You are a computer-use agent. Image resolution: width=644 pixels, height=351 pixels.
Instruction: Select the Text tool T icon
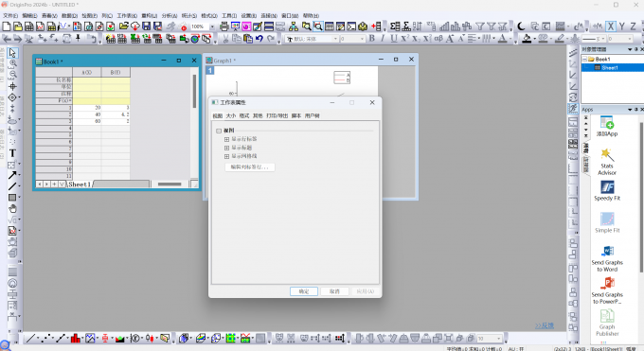[x=12, y=153]
